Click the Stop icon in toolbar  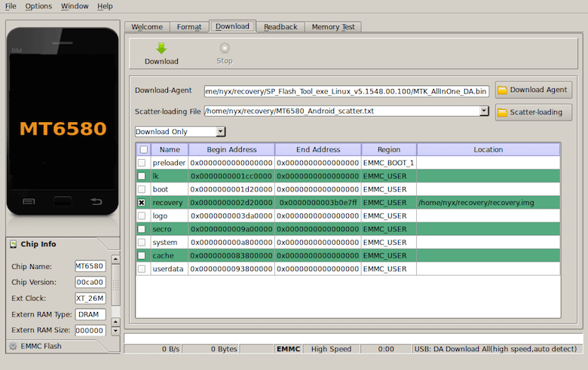(225, 48)
